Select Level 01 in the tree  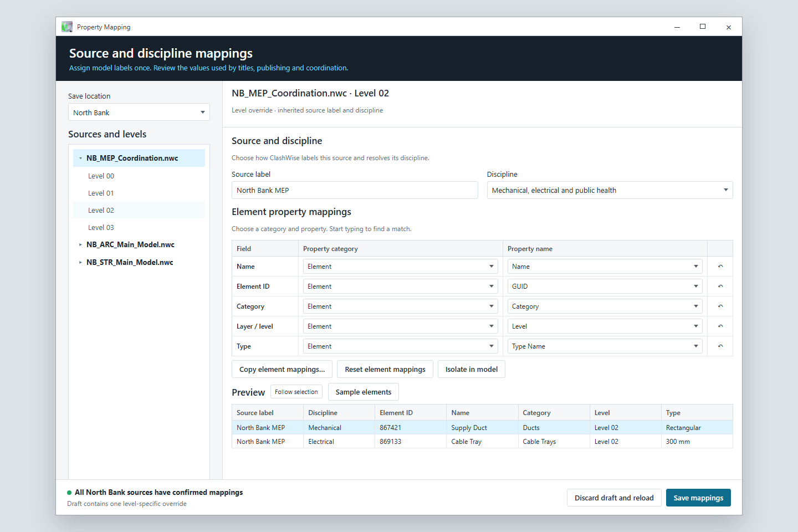[139, 193]
